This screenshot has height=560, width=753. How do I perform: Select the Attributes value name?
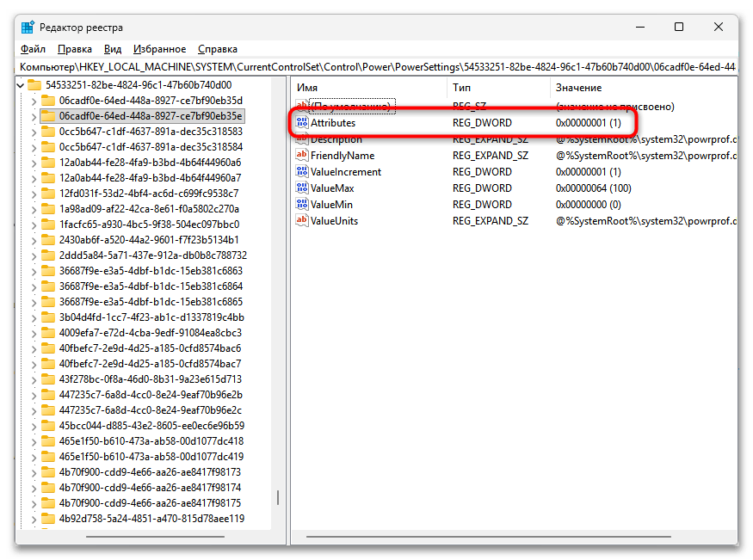(x=333, y=123)
